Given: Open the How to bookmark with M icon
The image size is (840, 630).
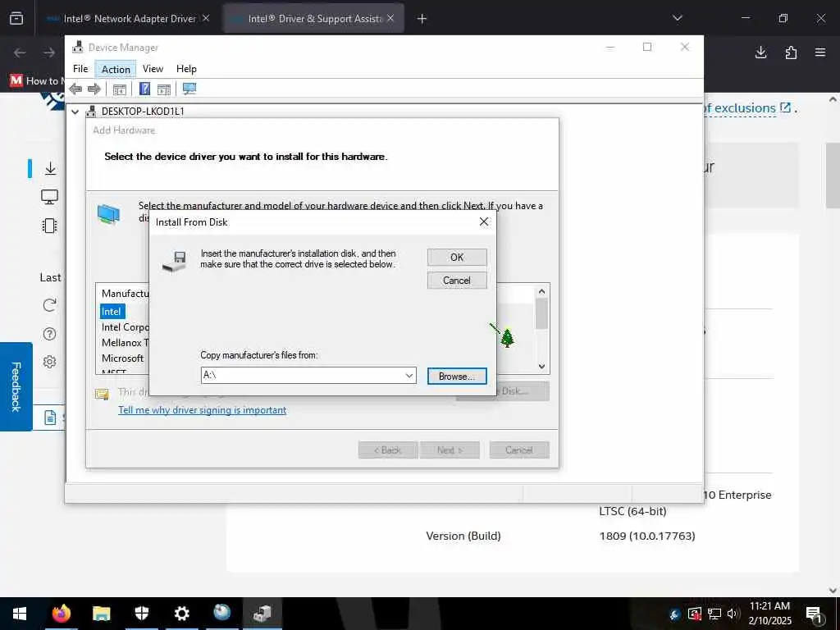Looking at the screenshot, I should (35, 81).
